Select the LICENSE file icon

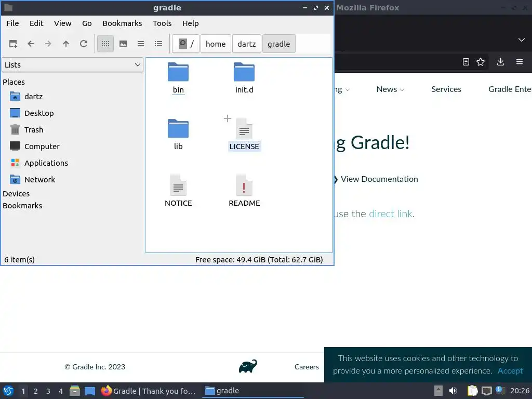point(244,129)
